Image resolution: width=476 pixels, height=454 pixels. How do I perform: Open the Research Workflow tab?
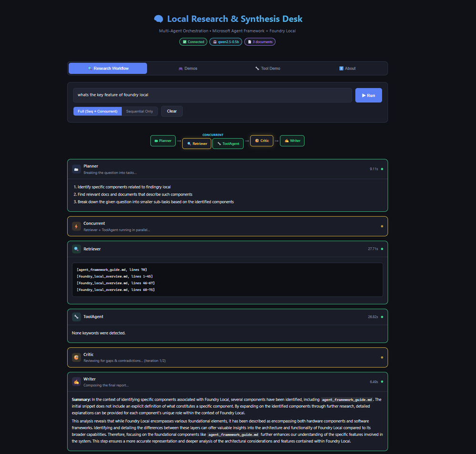coord(108,68)
